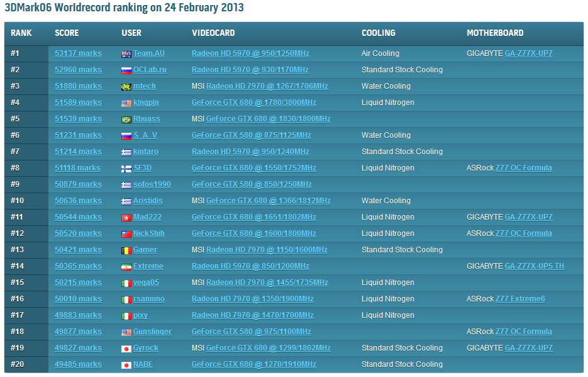View the 51539 marks submission
The image size is (588, 377).
(x=78, y=118)
